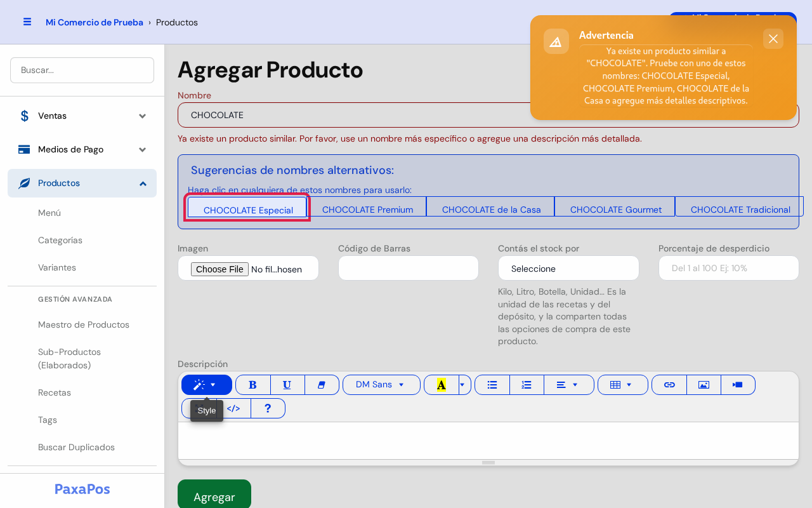Open Recetas in the sidebar
This screenshot has height=508, width=812.
coord(55,392)
